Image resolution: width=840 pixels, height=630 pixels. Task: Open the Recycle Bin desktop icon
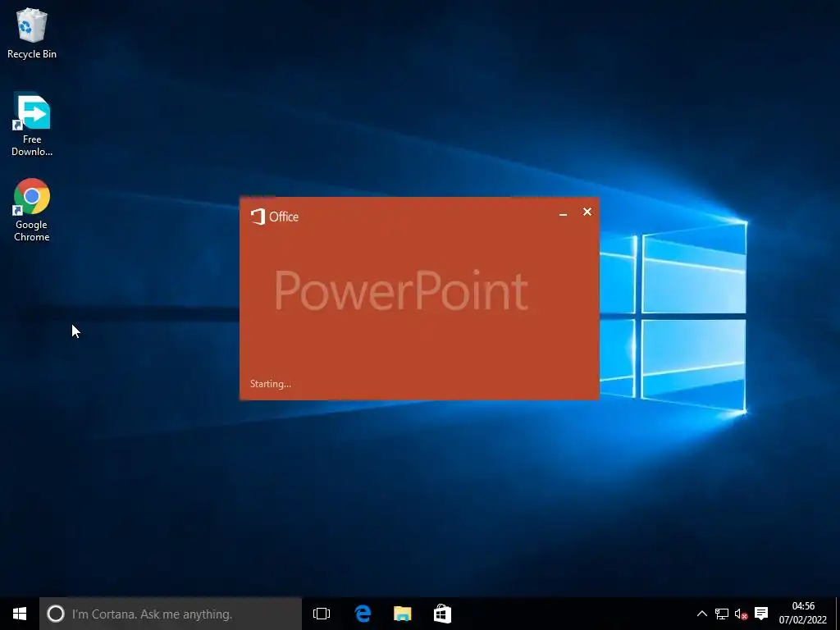tap(32, 33)
